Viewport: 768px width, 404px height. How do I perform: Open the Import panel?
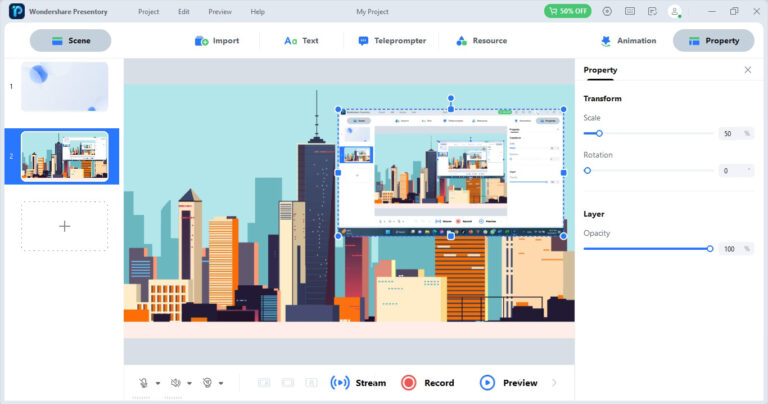[216, 41]
